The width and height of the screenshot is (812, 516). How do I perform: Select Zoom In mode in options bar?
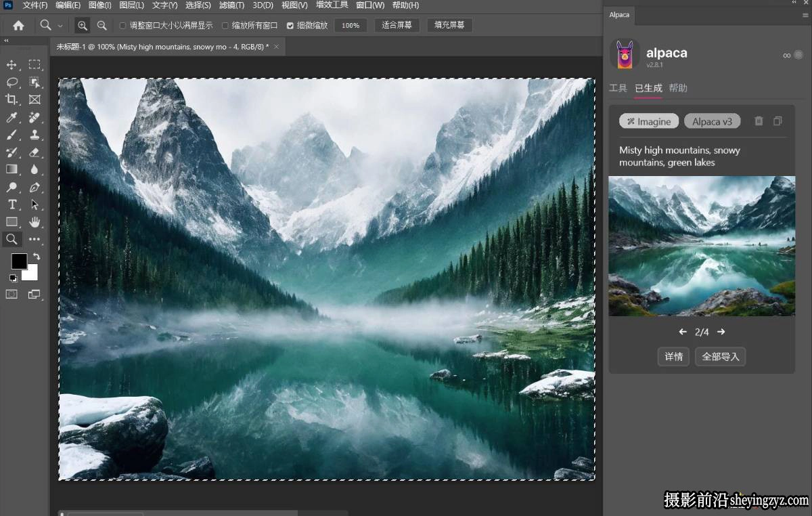click(x=82, y=25)
